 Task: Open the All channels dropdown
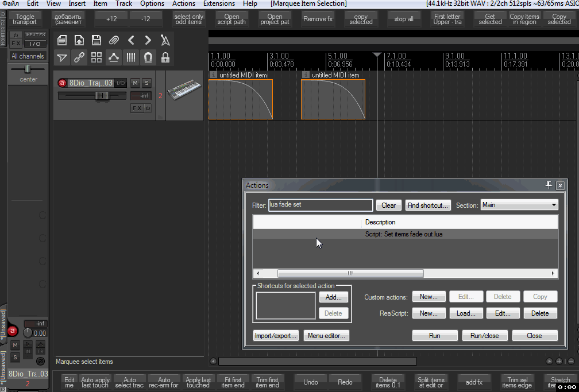[28, 56]
